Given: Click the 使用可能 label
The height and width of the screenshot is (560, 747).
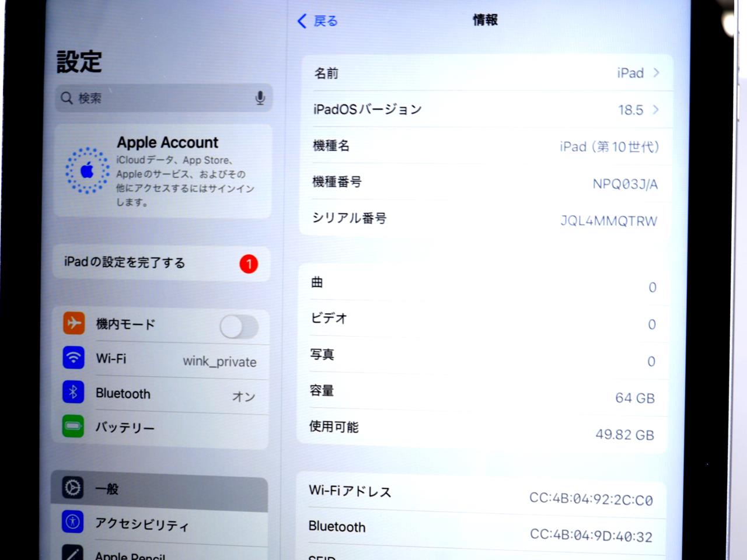Looking at the screenshot, I should coord(334,427).
